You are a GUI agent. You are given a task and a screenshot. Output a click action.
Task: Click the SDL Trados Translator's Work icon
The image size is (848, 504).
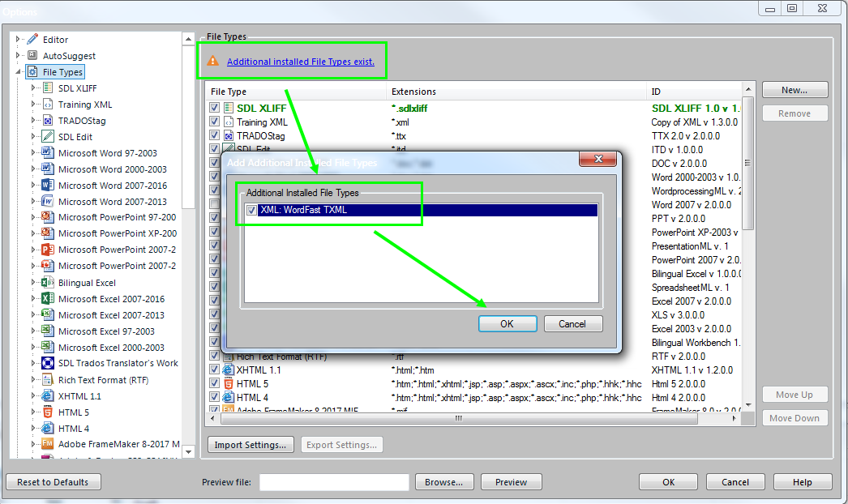tap(48, 363)
